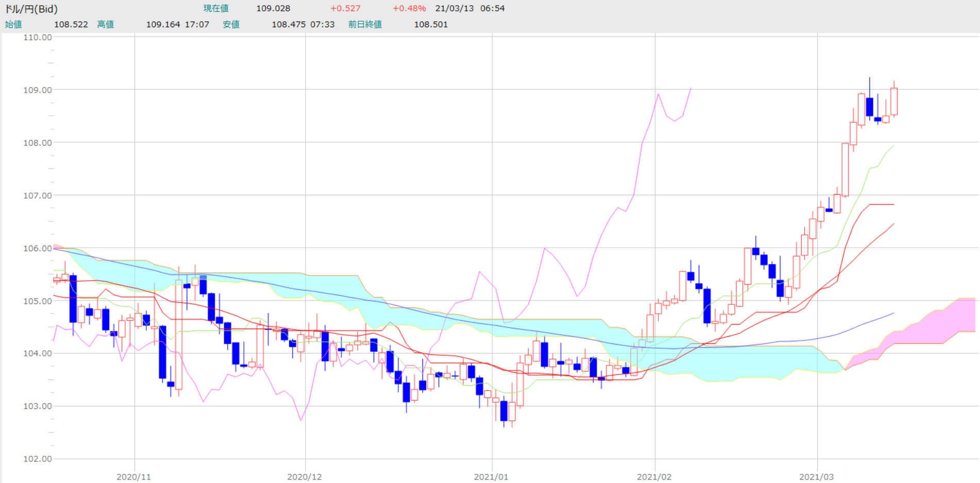
Task: Select the 110.00 price axis label
Action: (38, 37)
